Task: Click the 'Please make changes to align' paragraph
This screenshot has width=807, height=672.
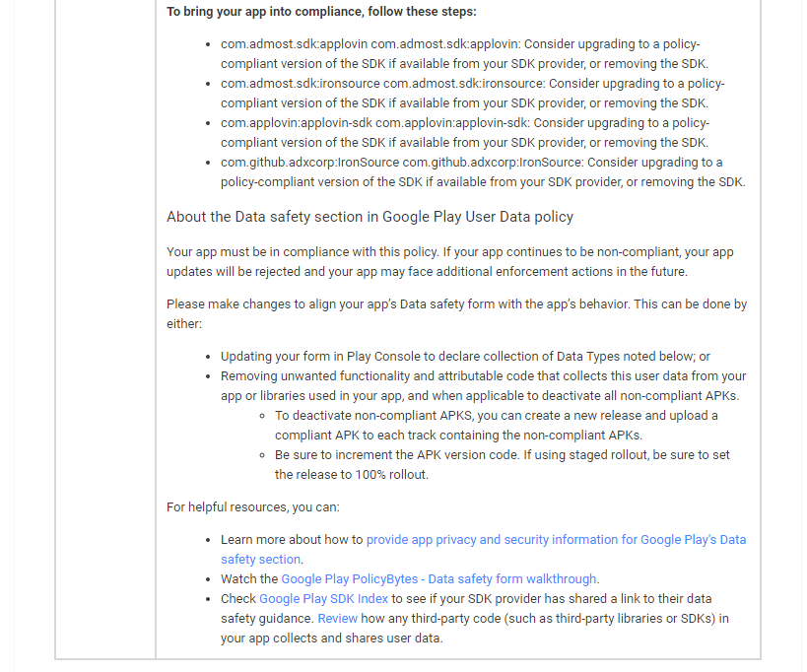Action: pyautogui.click(x=456, y=314)
